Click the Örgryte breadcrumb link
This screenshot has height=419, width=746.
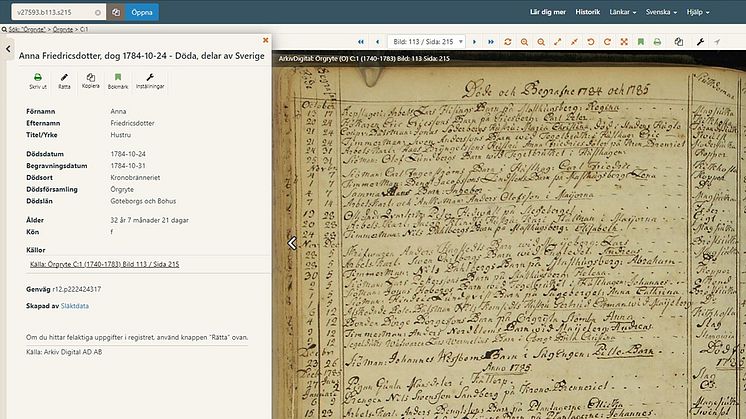(x=63, y=29)
